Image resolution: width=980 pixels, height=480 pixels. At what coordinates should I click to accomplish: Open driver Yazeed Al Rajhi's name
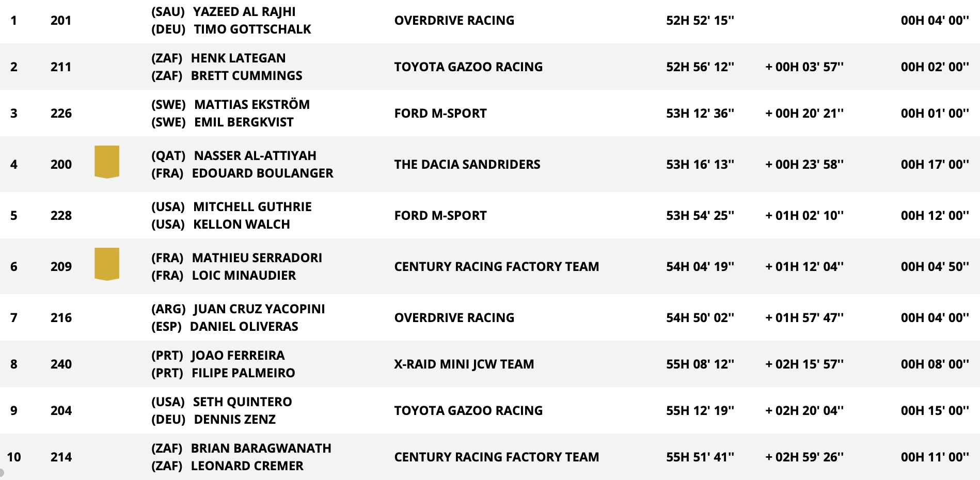pos(244,11)
